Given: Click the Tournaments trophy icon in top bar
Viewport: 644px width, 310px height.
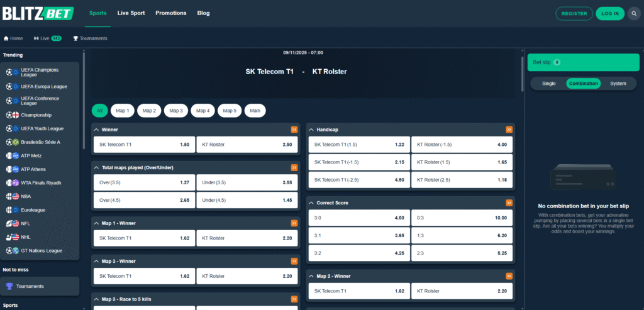Looking at the screenshot, I should 75,38.
